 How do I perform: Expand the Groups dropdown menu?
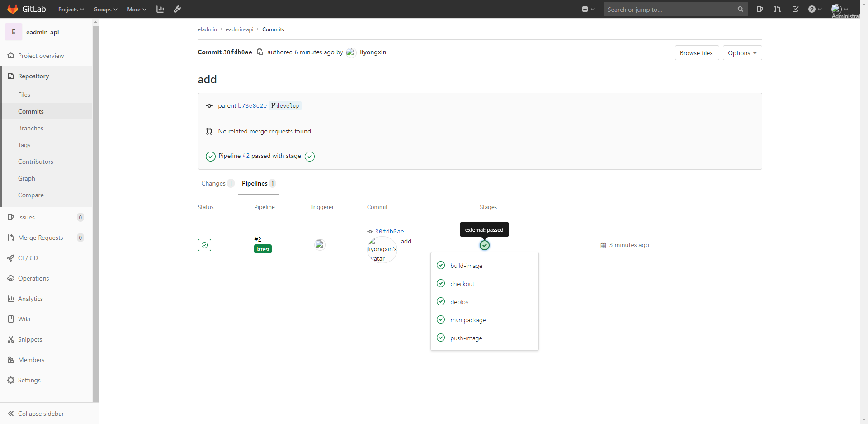[x=105, y=9]
